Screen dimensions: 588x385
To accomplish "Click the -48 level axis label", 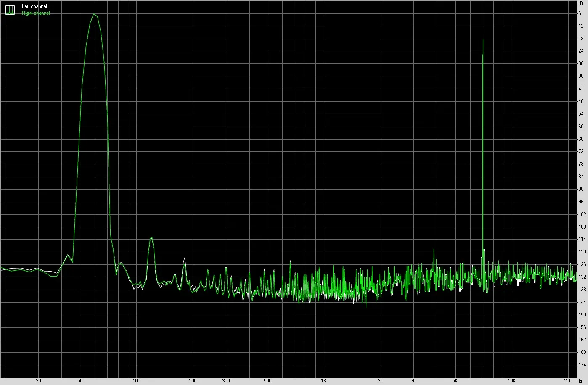I will click(580, 101).
